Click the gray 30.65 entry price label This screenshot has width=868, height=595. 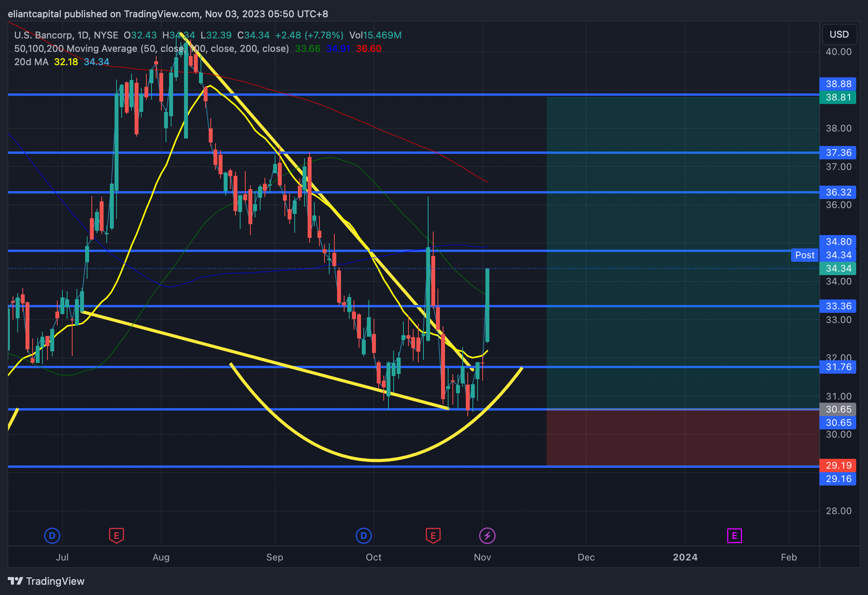pos(838,409)
